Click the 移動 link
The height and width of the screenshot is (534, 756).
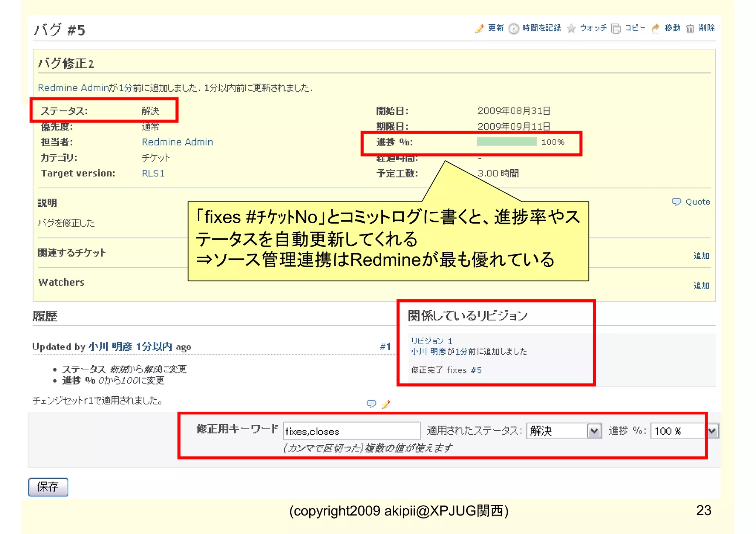(x=673, y=28)
